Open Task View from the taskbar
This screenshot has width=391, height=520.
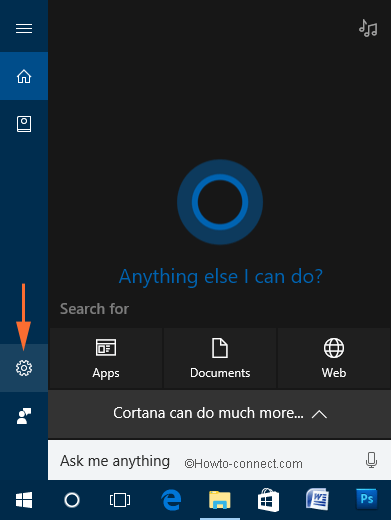click(x=120, y=500)
